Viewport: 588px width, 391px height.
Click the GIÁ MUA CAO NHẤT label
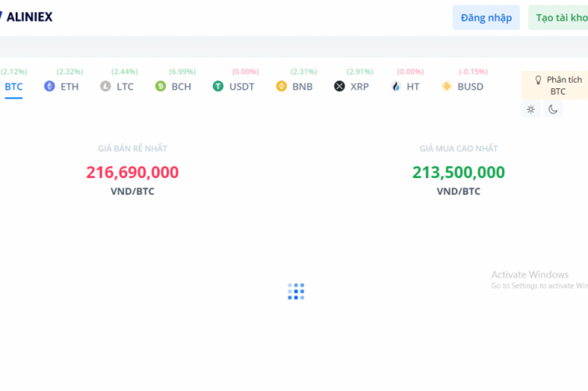point(458,149)
